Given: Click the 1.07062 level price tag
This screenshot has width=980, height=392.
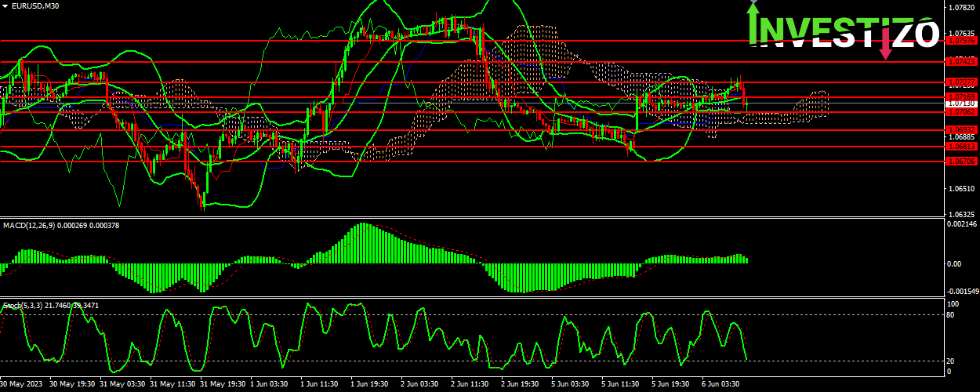Looking at the screenshot, I should pos(960,111).
